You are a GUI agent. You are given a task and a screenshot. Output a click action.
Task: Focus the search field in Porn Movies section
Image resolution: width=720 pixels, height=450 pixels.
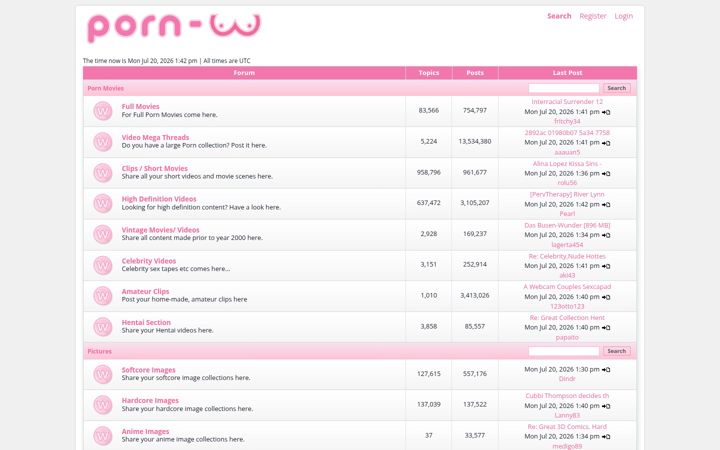tap(564, 88)
